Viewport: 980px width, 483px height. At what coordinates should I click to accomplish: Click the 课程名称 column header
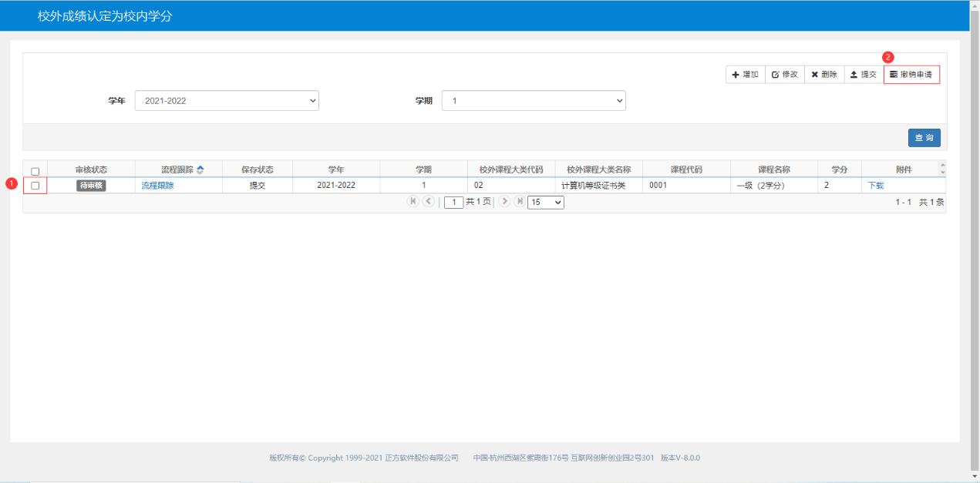773,170
